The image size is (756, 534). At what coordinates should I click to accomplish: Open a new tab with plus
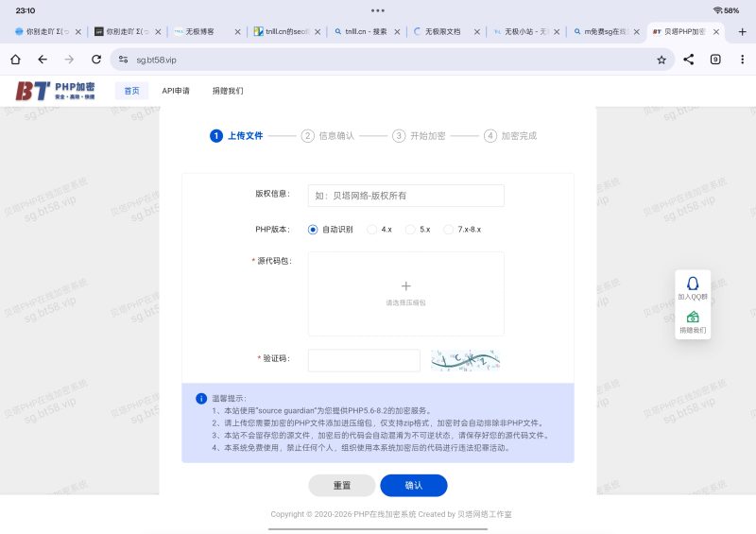[x=743, y=32]
